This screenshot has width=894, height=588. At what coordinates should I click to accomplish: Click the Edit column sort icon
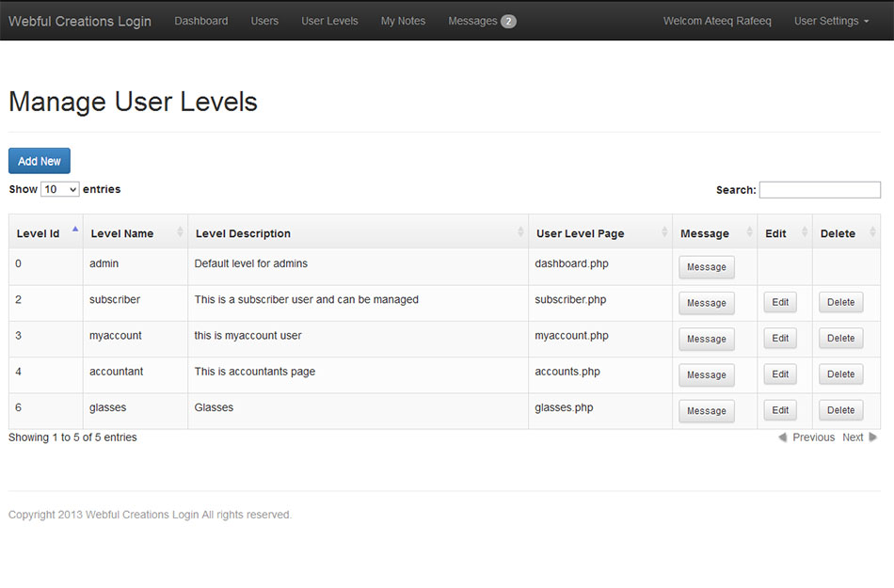tap(805, 232)
